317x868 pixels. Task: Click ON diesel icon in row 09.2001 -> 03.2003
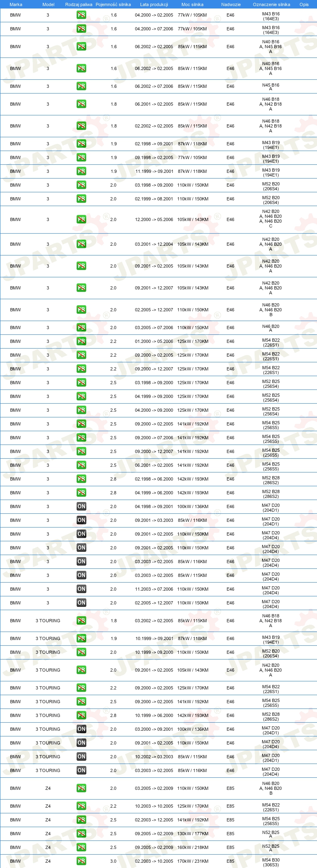tap(81, 520)
